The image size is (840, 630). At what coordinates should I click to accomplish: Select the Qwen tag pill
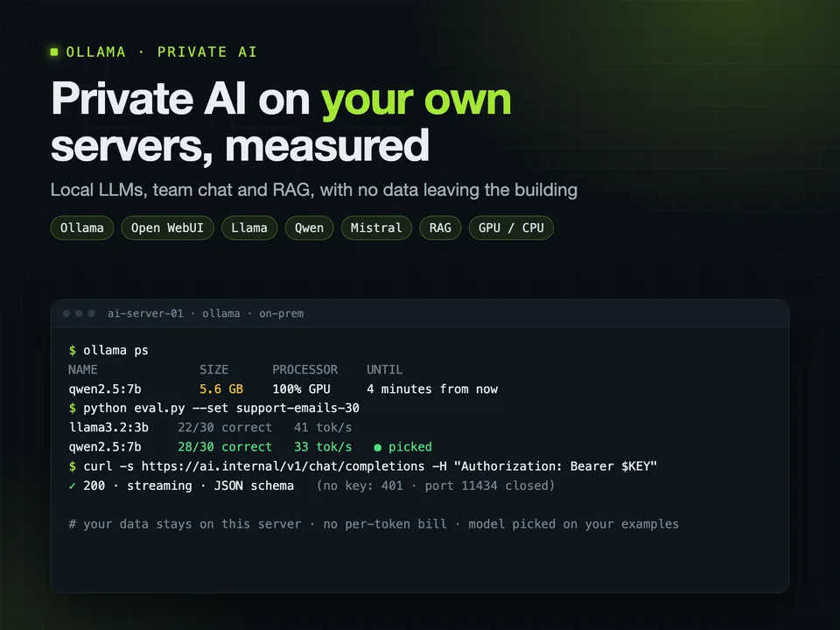309,227
